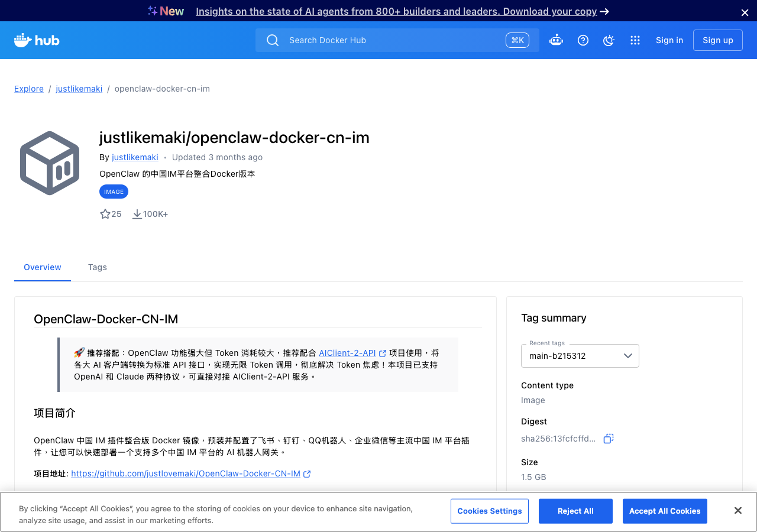Click the download icon with 100K+ pulls

[x=137, y=214]
